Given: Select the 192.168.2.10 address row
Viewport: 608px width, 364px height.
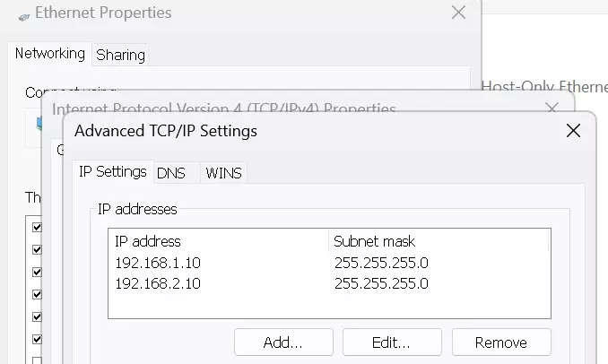Looking at the screenshot, I should point(329,283).
